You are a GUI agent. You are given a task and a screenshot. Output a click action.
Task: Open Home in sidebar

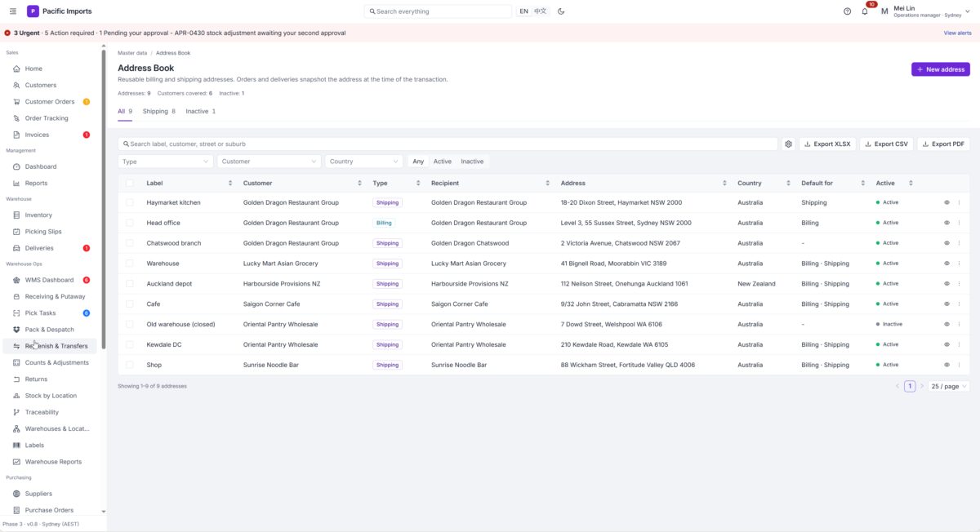tap(51, 69)
